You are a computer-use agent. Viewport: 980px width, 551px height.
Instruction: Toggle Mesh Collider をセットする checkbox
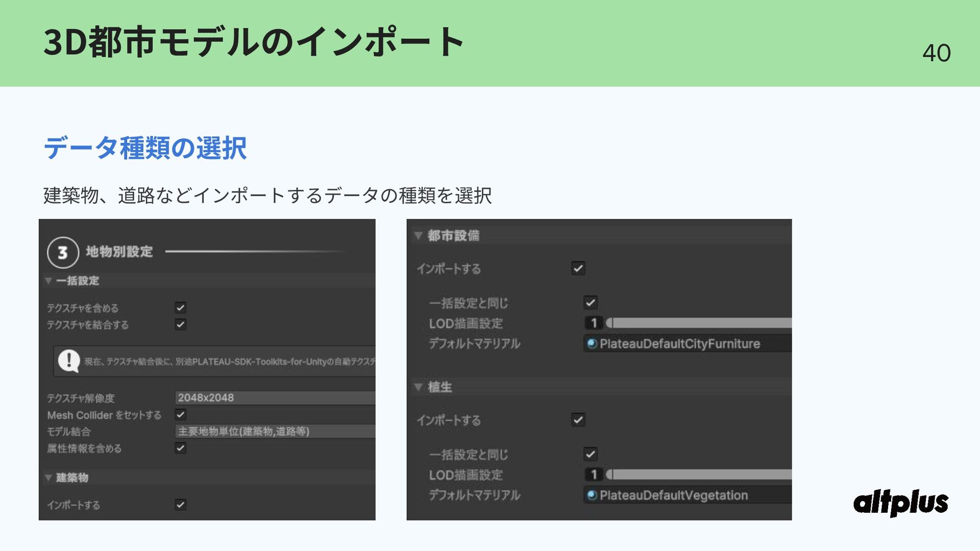tap(181, 414)
